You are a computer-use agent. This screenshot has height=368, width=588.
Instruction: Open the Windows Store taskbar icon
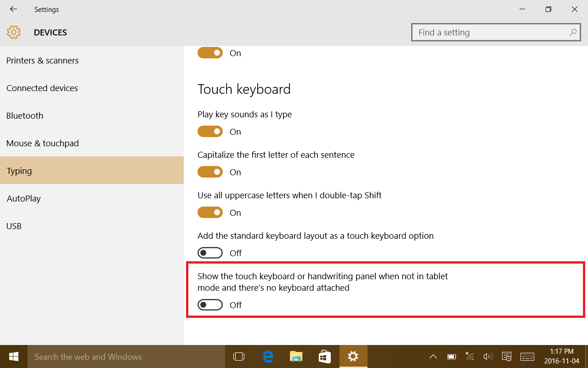(x=325, y=356)
